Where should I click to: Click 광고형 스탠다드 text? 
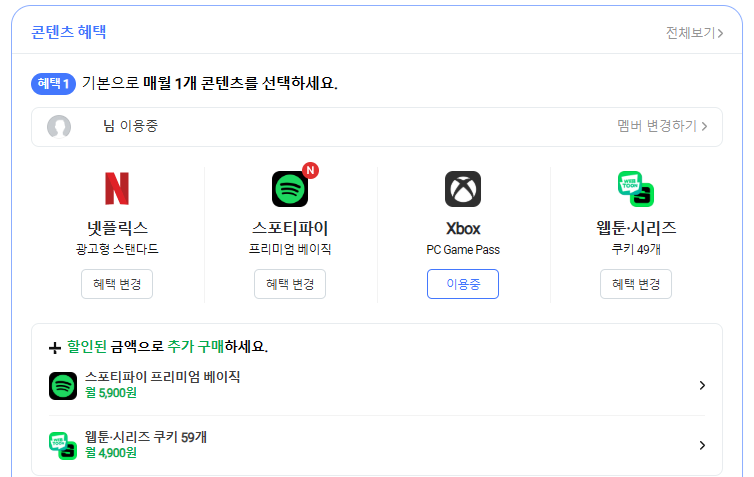tap(117, 249)
